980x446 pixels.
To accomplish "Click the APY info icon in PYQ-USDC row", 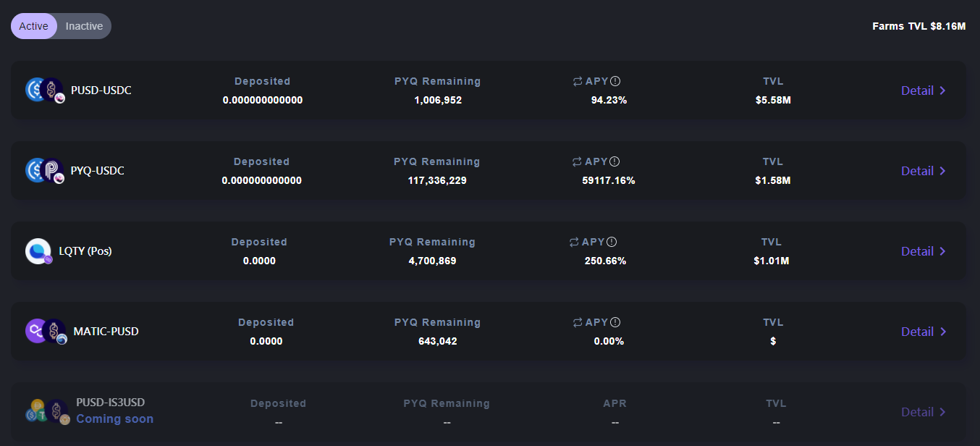I will 615,161.
